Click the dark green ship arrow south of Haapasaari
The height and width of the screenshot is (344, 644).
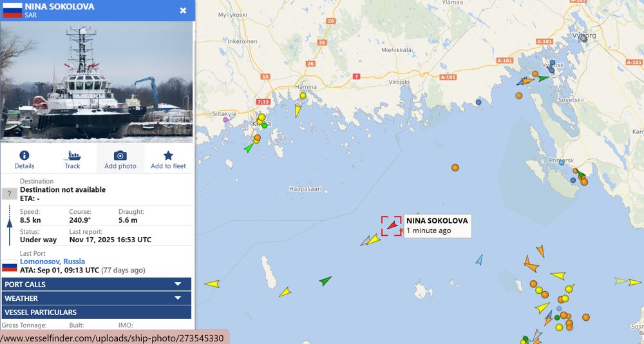[325, 281]
